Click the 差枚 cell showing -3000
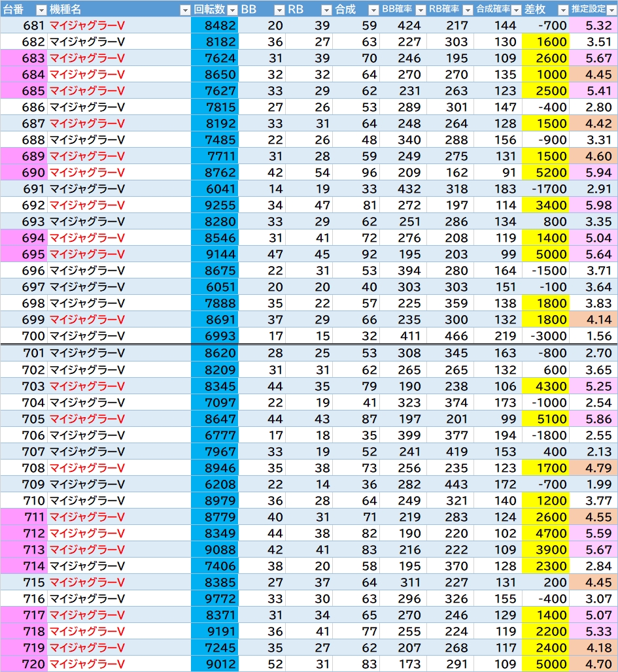The width and height of the screenshot is (618, 672). tap(546, 336)
